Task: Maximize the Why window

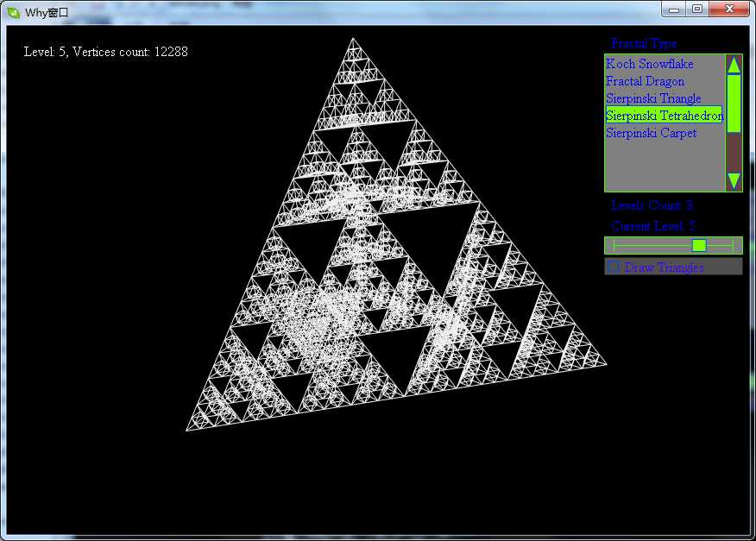Action: [697, 9]
